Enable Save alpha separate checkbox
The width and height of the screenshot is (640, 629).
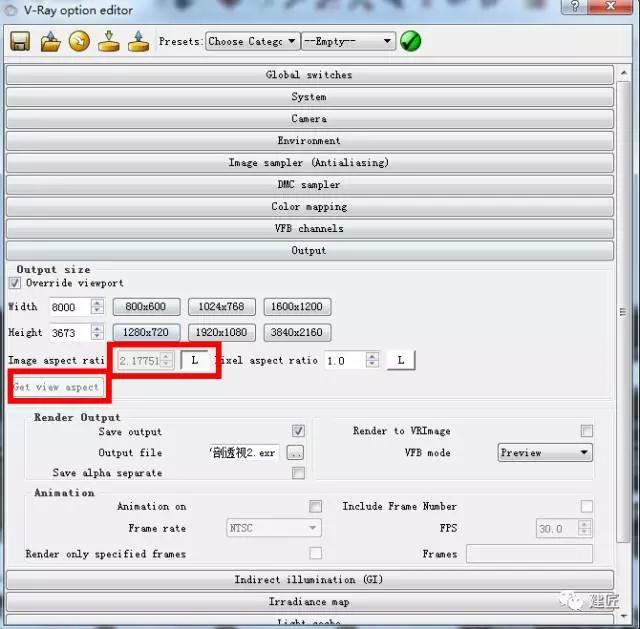tap(298, 473)
